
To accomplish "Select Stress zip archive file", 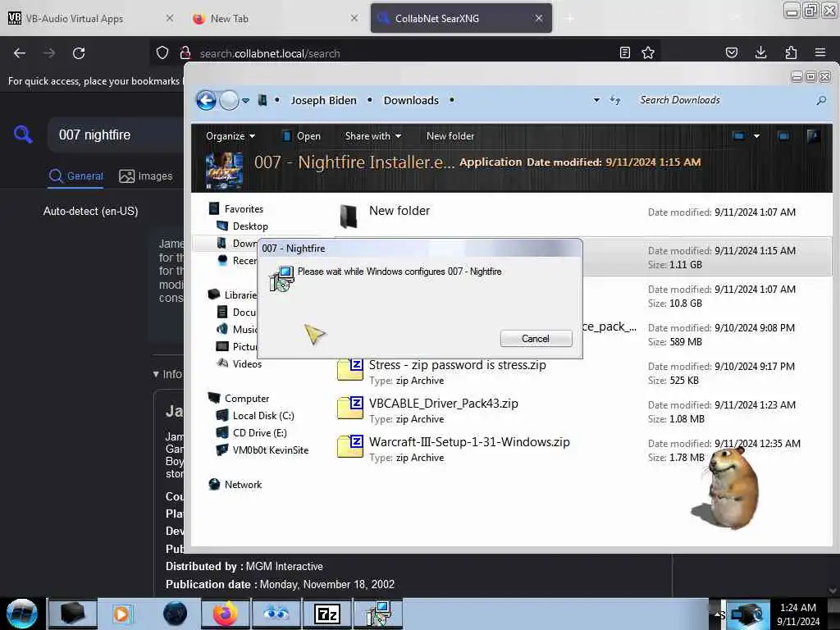I will point(584,372).
